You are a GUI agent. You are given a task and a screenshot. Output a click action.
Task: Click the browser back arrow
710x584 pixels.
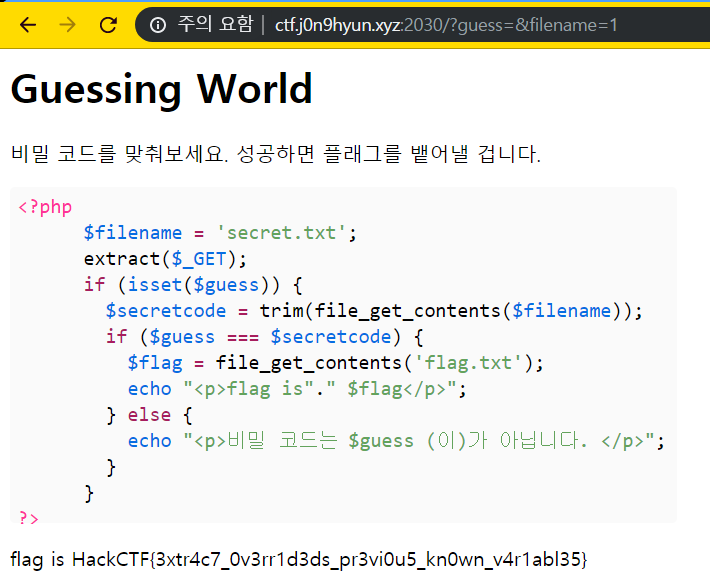tap(28, 25)
